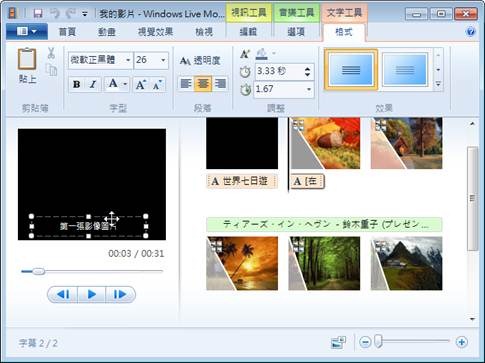Increase font size with grow icon

141,85
